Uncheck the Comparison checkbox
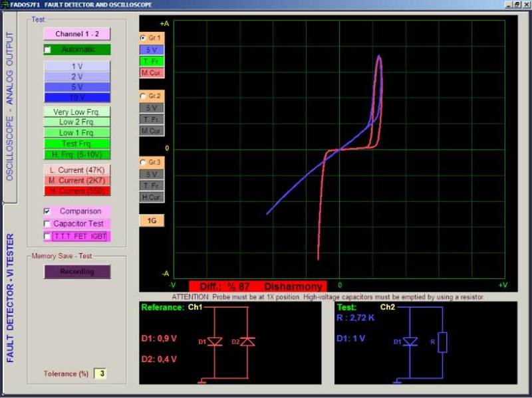532x398 pixels. (47, 211)
